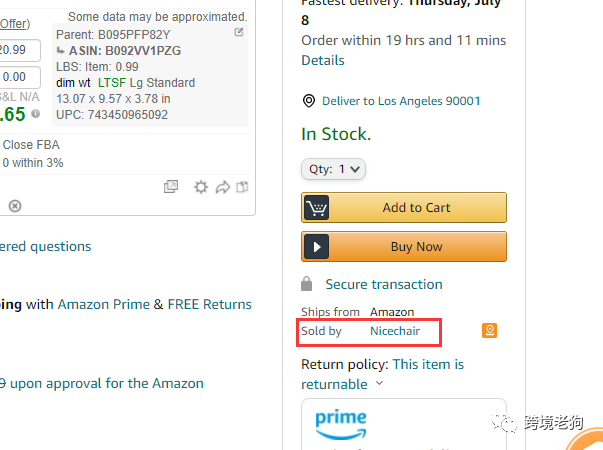Image resolution: width=603 pixels, height=450 pixels.
Task: Click the settings gear icon in extension panel
Action: (x=201, y=187)
